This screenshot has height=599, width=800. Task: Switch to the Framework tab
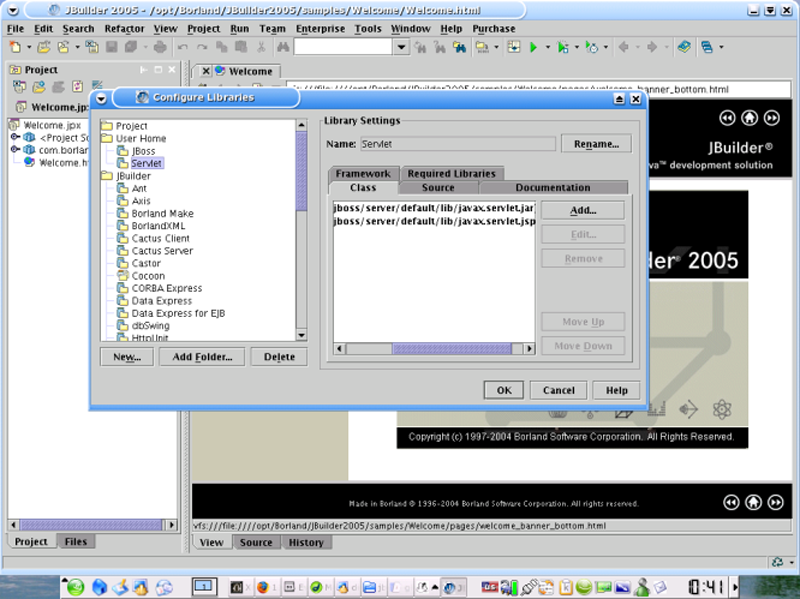tap(363, 173)
